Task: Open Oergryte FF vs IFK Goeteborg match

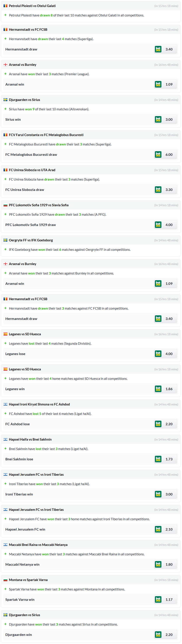Action: click(31, 240)
